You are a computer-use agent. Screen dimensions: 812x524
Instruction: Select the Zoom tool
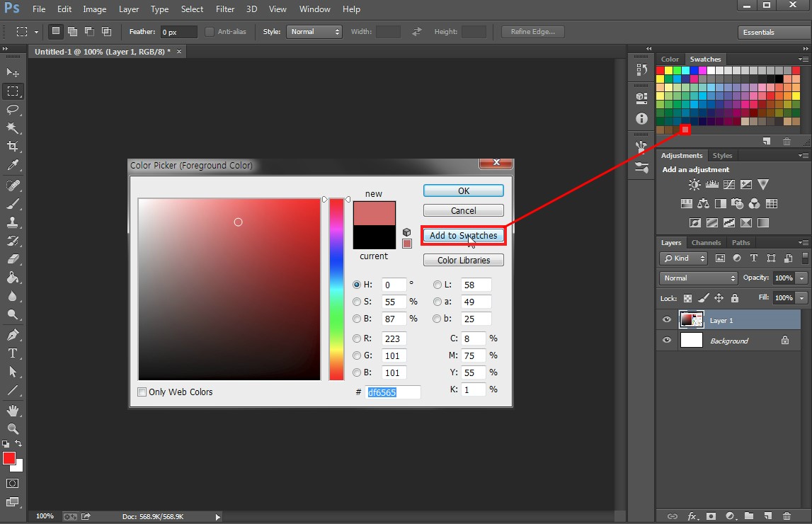point(13,428)
